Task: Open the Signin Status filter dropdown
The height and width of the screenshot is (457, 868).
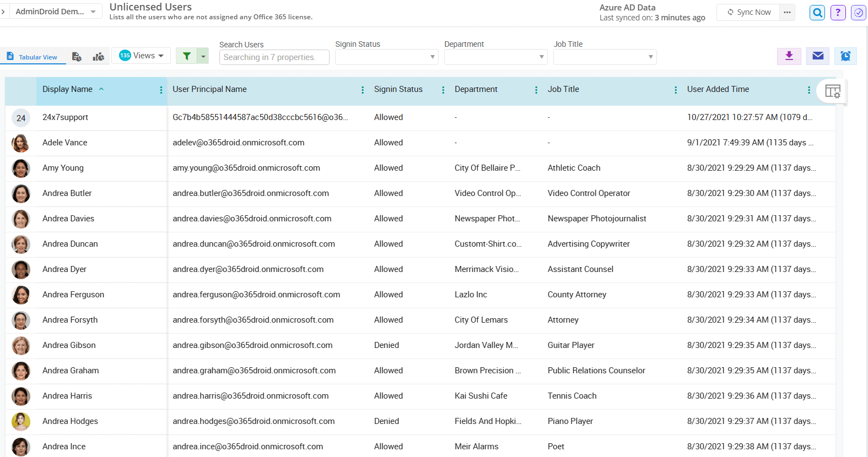Action: (x=386, y=57)
